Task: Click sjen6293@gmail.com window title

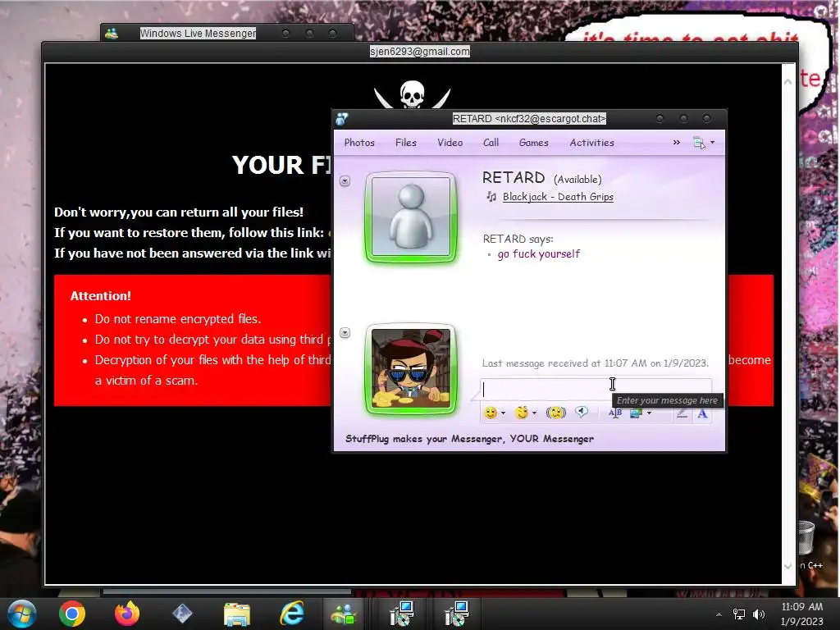Action: [x=419, y=52]
